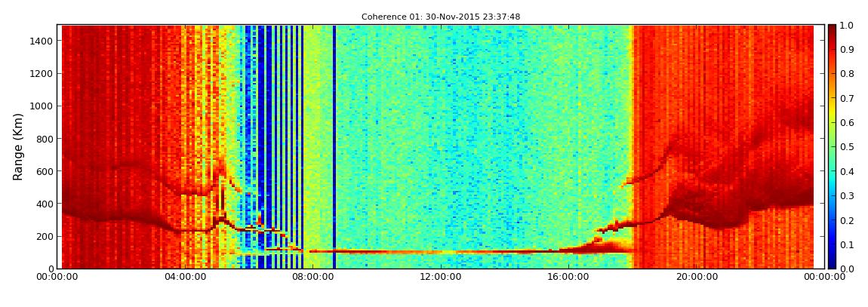This screenshot has width=868, height=307.
Task: Click the '12:00:00' x-axis tick label
Action: click(442, 277)
